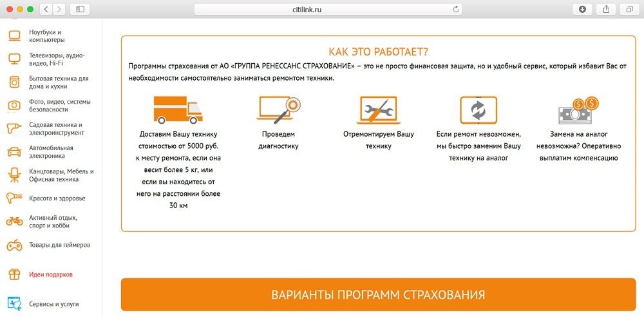Reload the page with the refresh icon
Screen dimensions: 644x317
tap(455, 10)
